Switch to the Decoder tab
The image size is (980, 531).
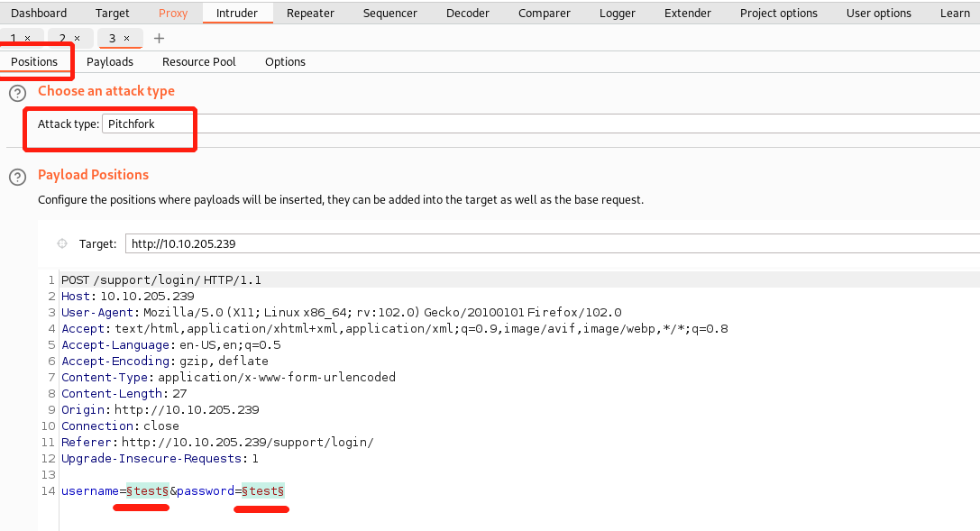point(468,13)
